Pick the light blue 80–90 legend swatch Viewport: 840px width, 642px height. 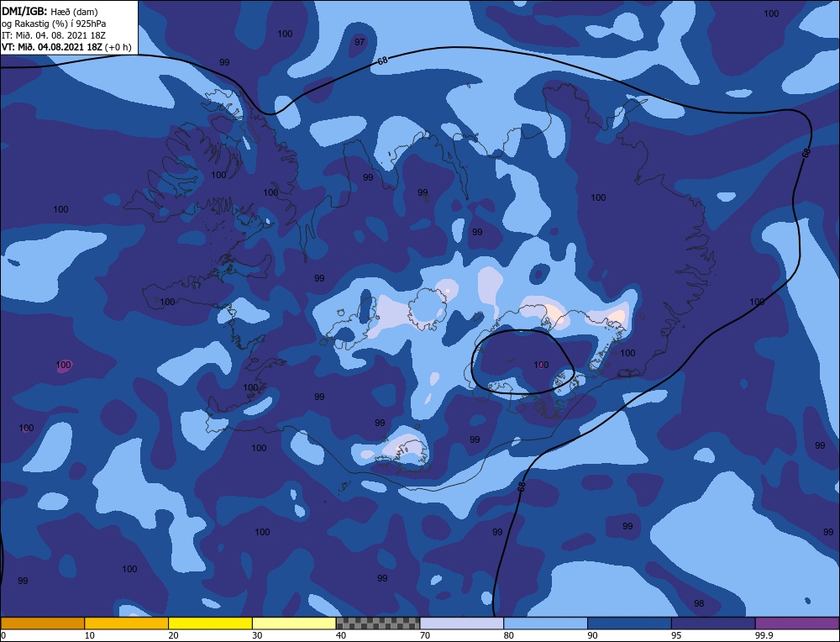(x=545, y=623)
